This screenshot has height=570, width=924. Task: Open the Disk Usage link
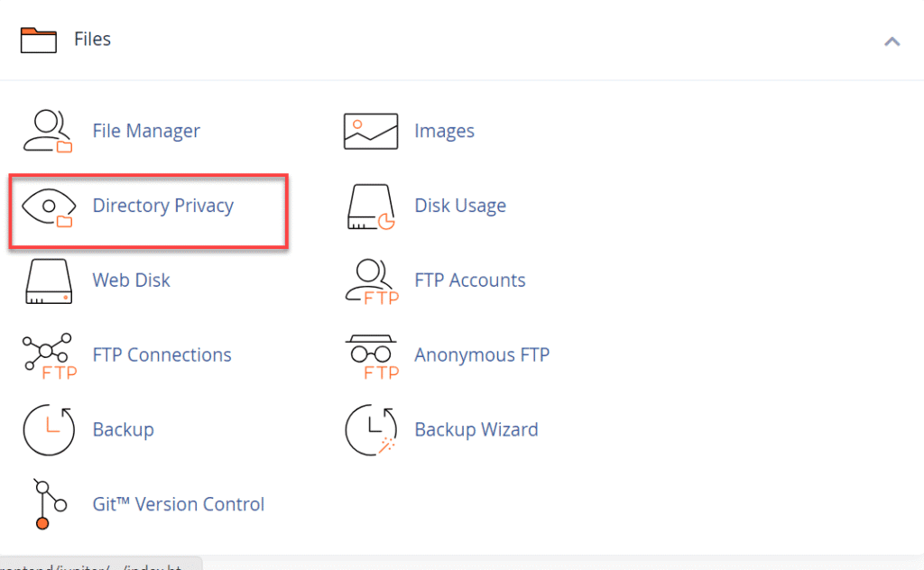[x=460, y=206]
